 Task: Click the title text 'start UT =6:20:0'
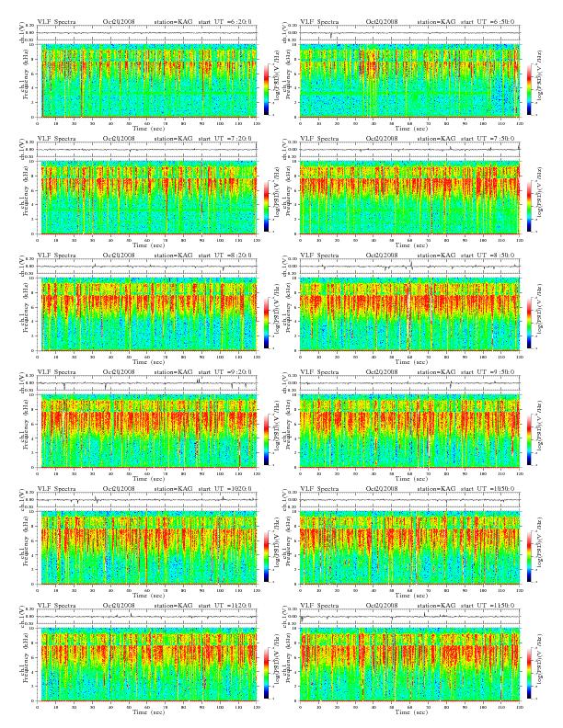[x=224, y=21]
